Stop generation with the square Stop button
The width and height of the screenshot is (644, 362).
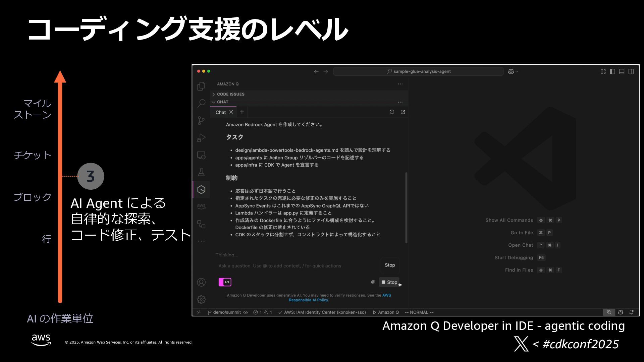(389, 282)
